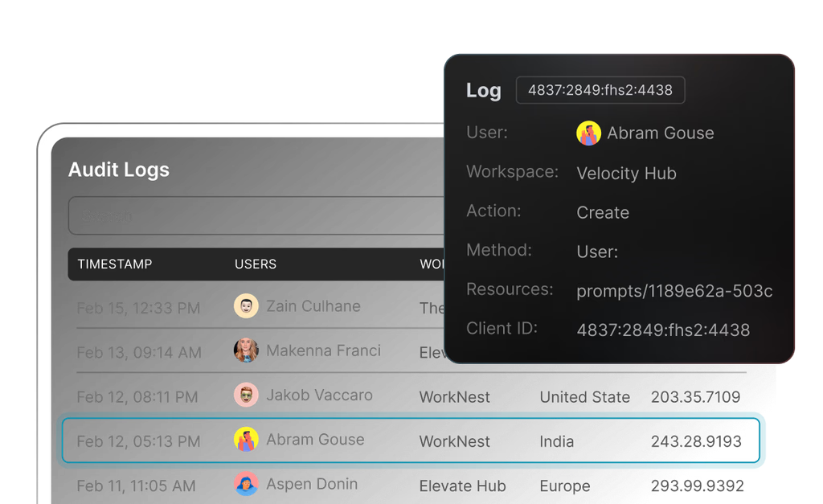Viewport: 823px width, 504px height.
Task: Expand the TIMESTAMP column header
Action: pyautogui.click(x=115, y=264)
